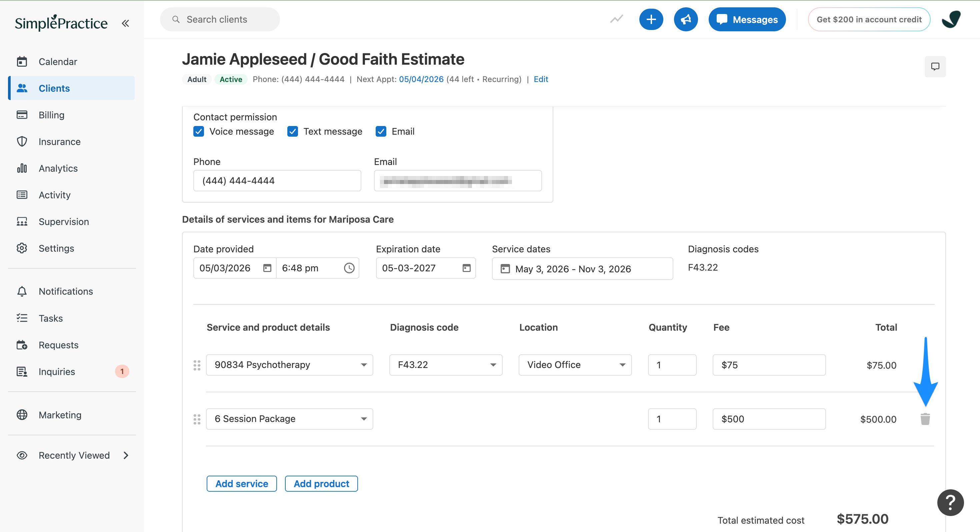
Task: Click the Phone number input field
Action: (277, 181)
